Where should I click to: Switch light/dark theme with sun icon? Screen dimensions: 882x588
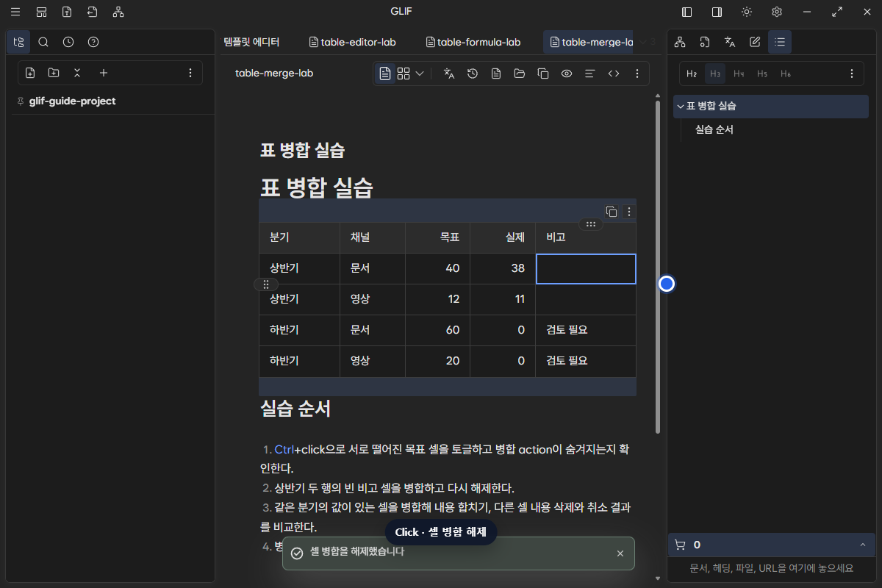(747, 12)
